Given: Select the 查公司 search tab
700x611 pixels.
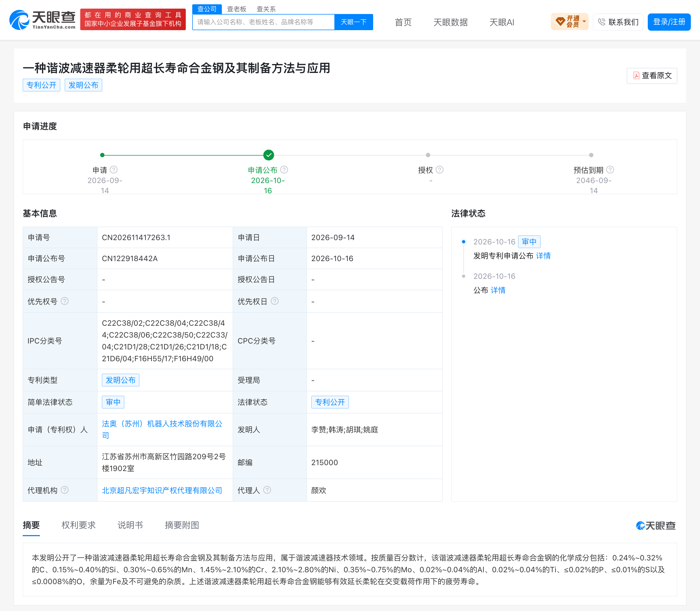Looking at the screenshot, I should (x=207, y=9).
